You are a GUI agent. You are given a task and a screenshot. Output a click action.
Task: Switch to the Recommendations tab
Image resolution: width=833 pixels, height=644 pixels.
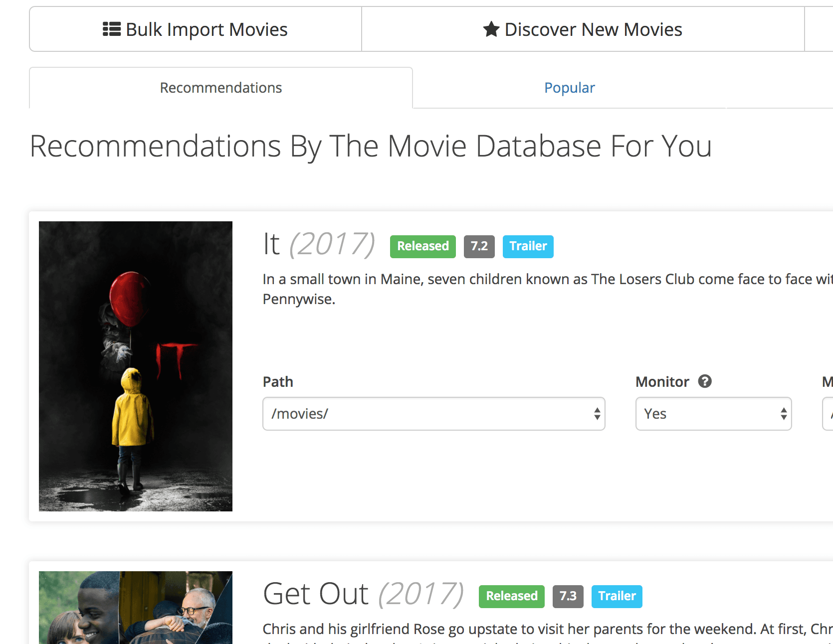220,87
